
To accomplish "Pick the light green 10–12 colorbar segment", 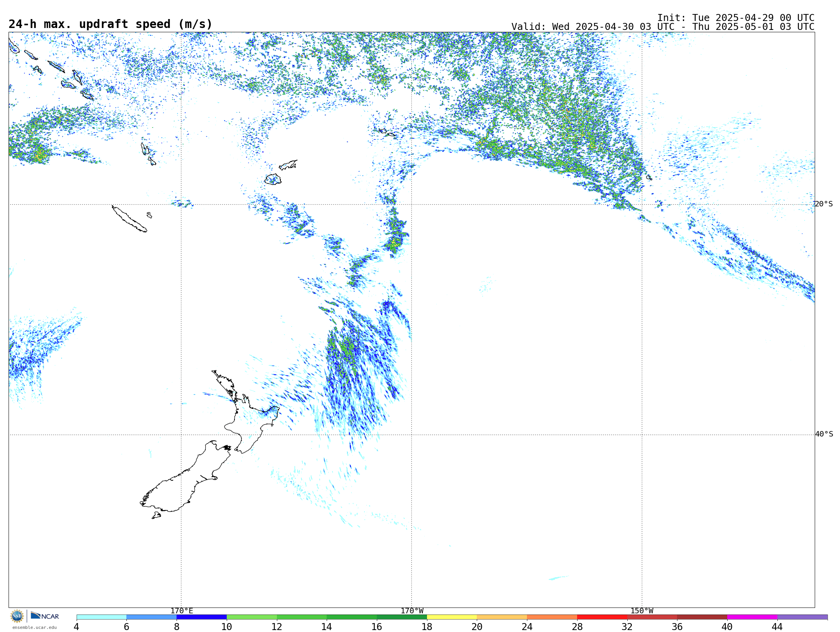I will pyautogui.click(x=252, y=617).
